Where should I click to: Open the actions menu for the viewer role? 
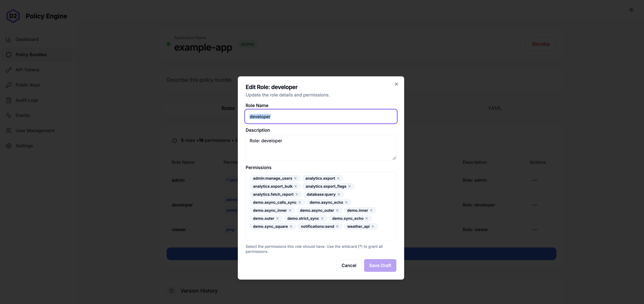535,229
